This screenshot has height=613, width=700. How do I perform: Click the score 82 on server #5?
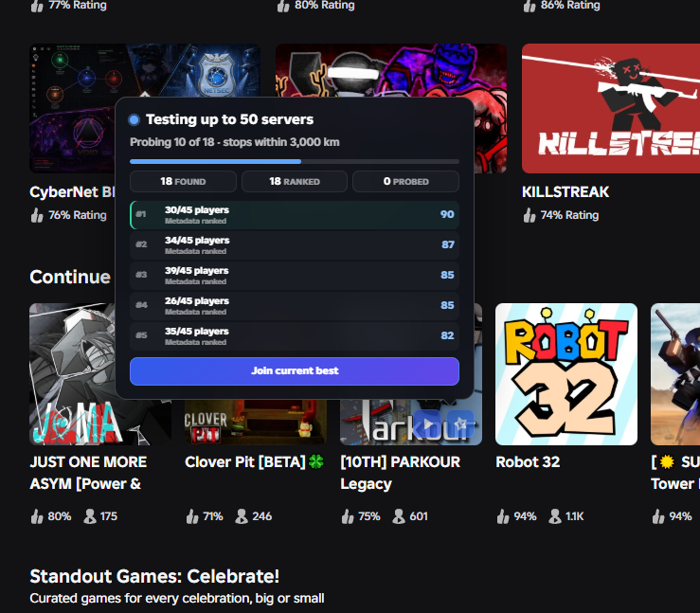(447, 335)
